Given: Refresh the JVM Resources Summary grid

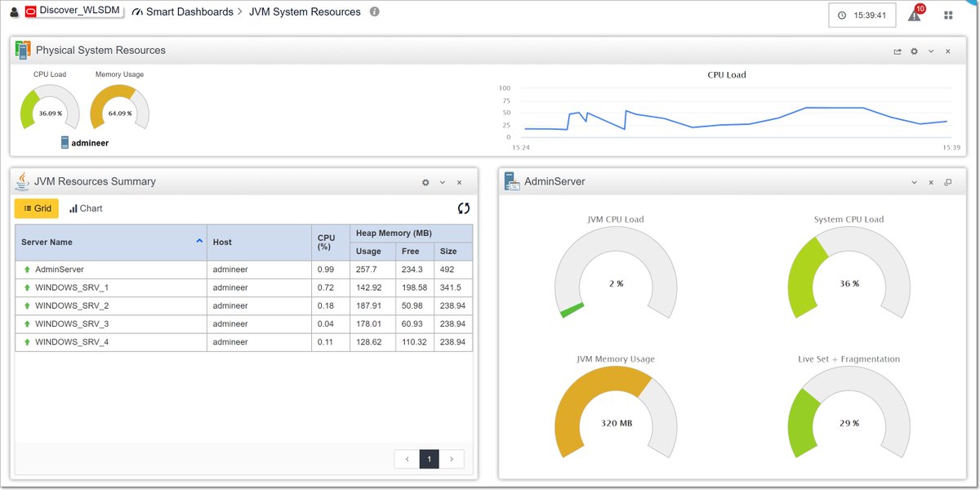Looking at the screenshot, I should 464,208.
